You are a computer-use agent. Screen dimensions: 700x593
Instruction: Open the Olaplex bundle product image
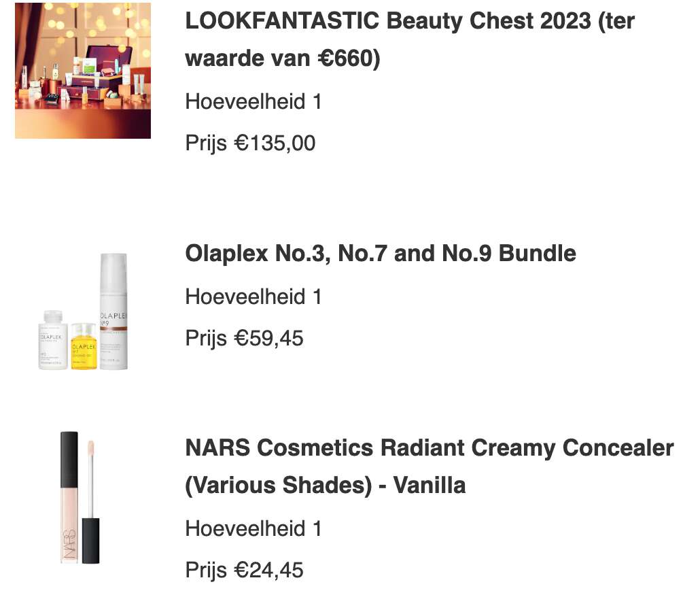(83, 311)
